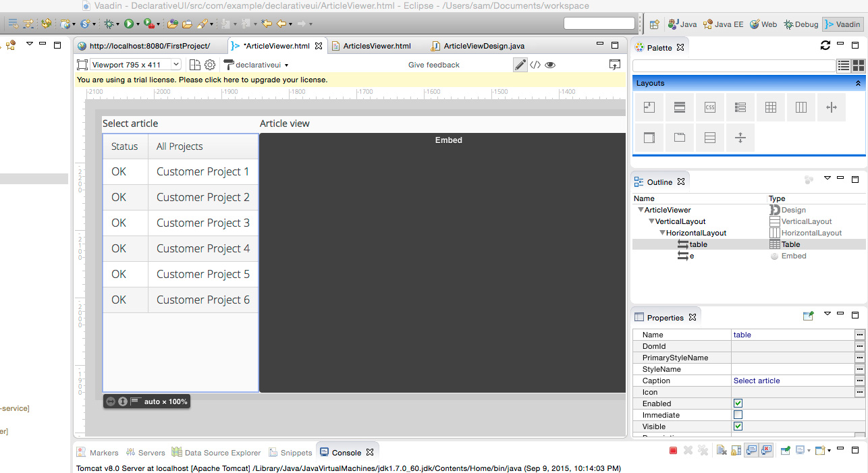Screen dimensions: 868x473
Task: Switch Palette to grid icon view
Action: point(858,65)
